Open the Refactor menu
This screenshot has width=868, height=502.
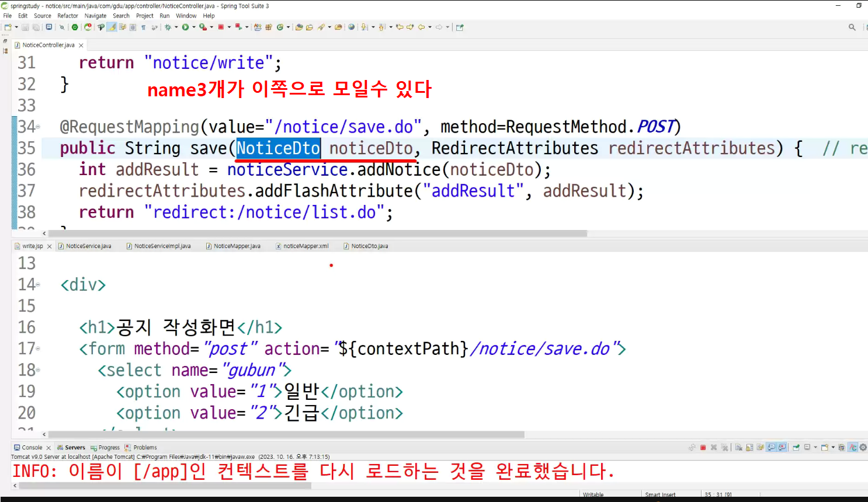(68, 16)
